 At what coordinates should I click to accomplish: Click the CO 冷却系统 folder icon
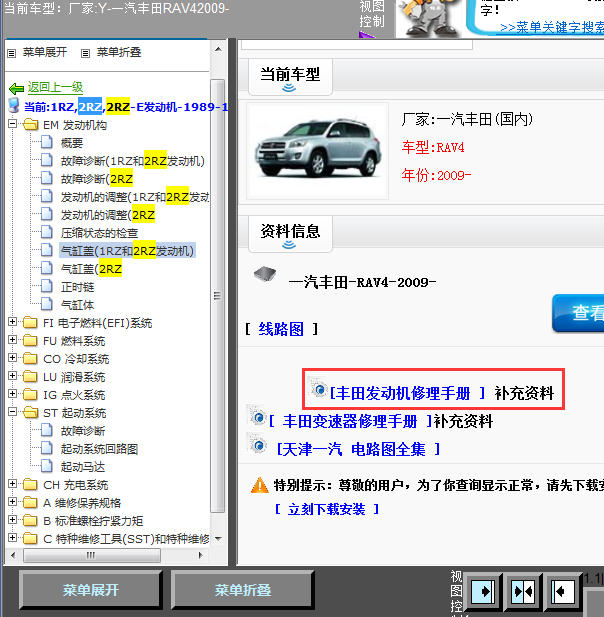click(30, 358)
